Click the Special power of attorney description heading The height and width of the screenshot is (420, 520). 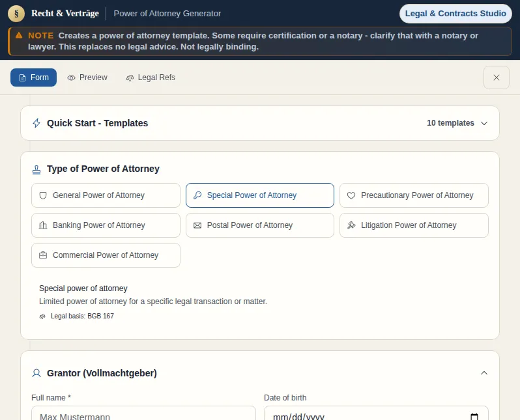[83, 288]
